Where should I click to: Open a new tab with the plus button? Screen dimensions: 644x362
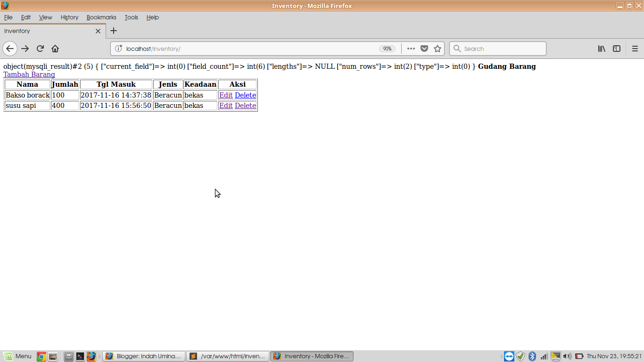[x=113, y=31]
